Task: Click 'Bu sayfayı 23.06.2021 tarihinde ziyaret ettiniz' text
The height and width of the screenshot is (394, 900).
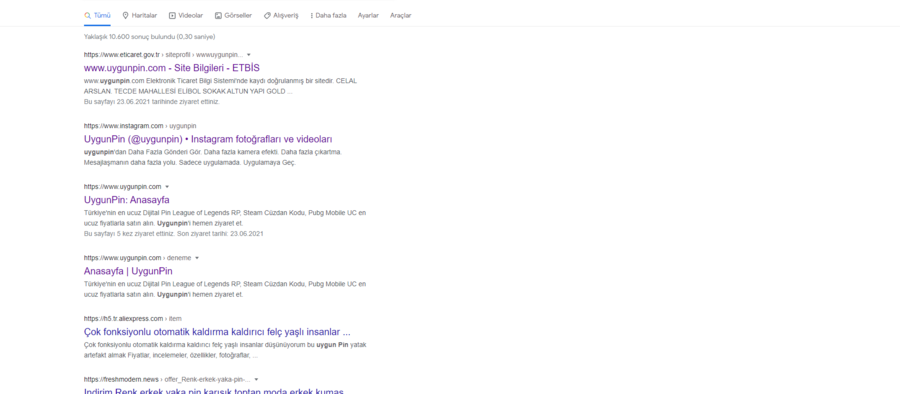Action: (x=152, y=102)
